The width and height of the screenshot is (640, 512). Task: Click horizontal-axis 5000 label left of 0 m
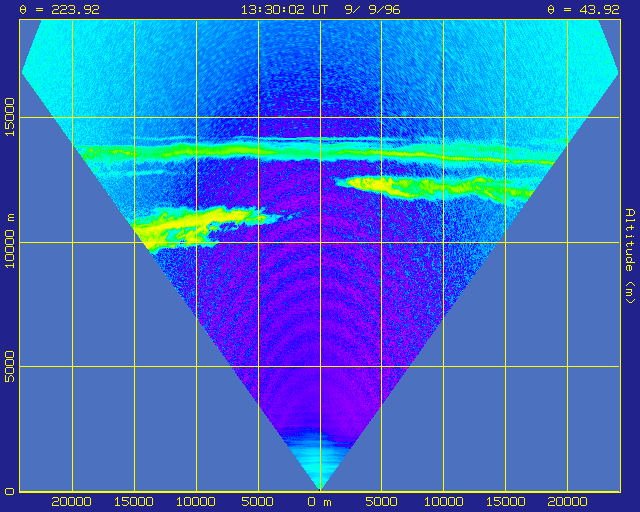[x=257, y=502]
